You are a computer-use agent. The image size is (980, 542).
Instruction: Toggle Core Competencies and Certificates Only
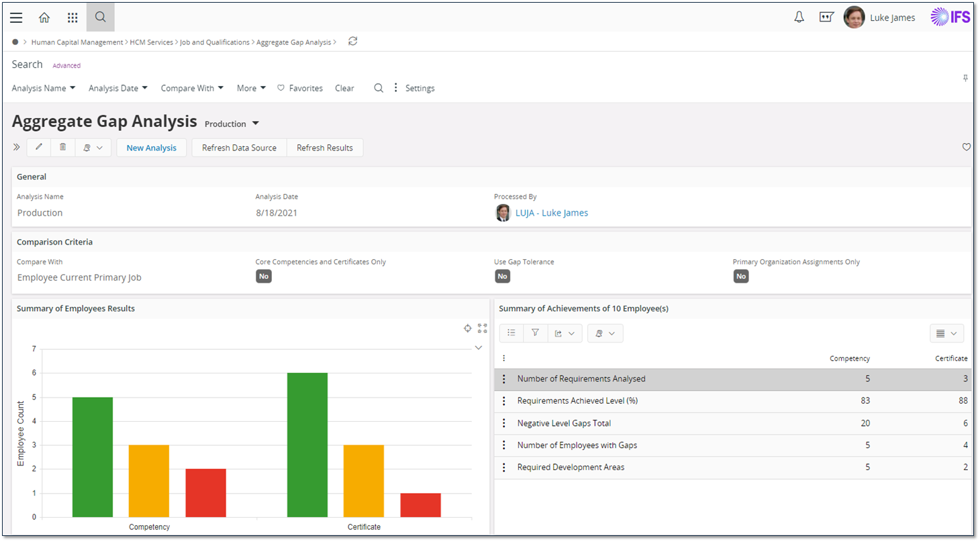coord(264,276)
